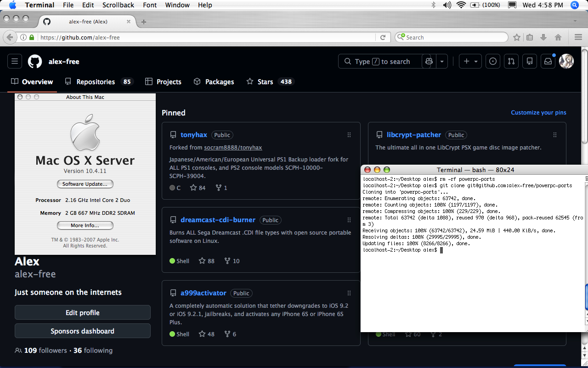Click the browser URL address field
The width and height of the screenshot is (588, 368).
[x=207, y=37]
